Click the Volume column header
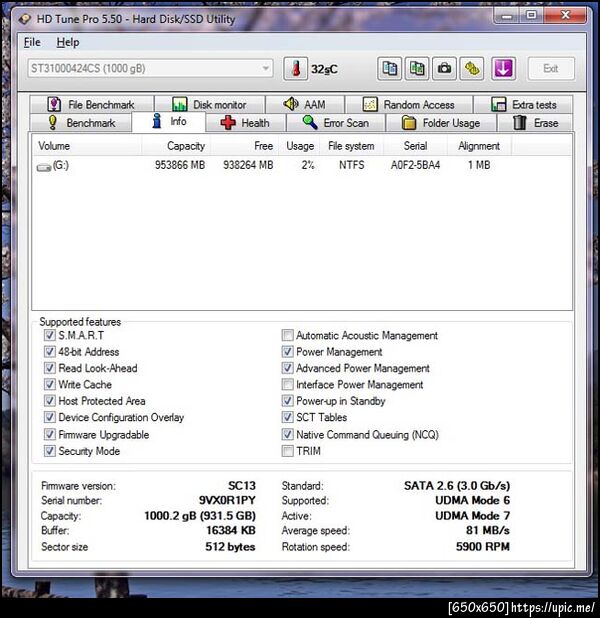The width and height of the screenshot is (600, 618). tap(87, 146)
